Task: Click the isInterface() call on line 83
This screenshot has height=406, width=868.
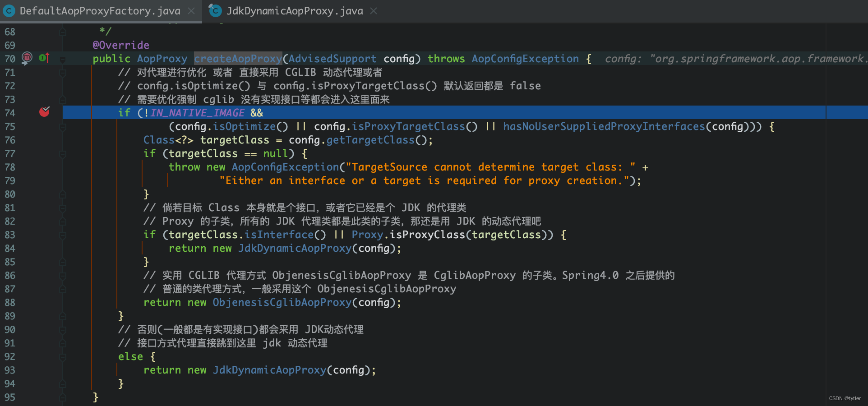Action: (x=285, y=235)
